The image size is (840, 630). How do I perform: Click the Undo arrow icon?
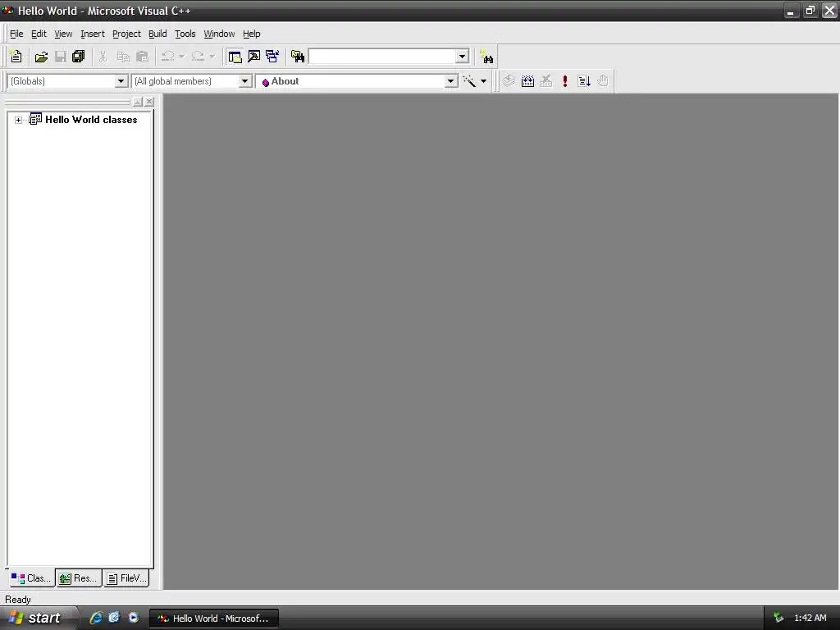[167, 57]
